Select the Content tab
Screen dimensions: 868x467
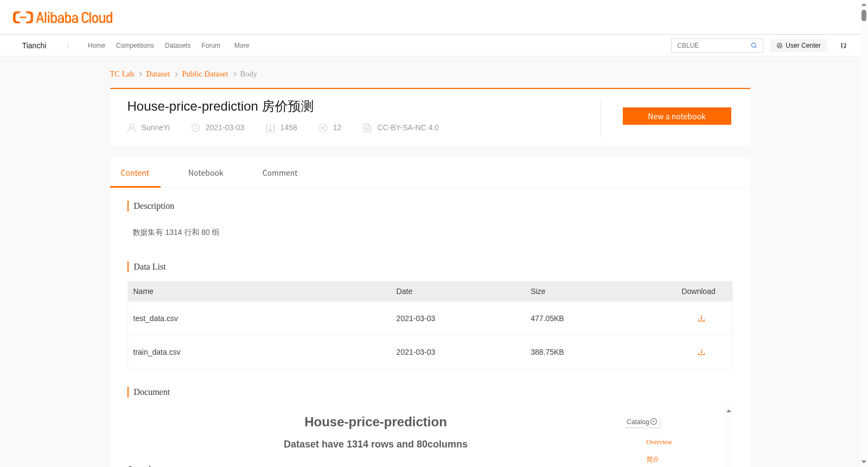[x=135, y=173]
